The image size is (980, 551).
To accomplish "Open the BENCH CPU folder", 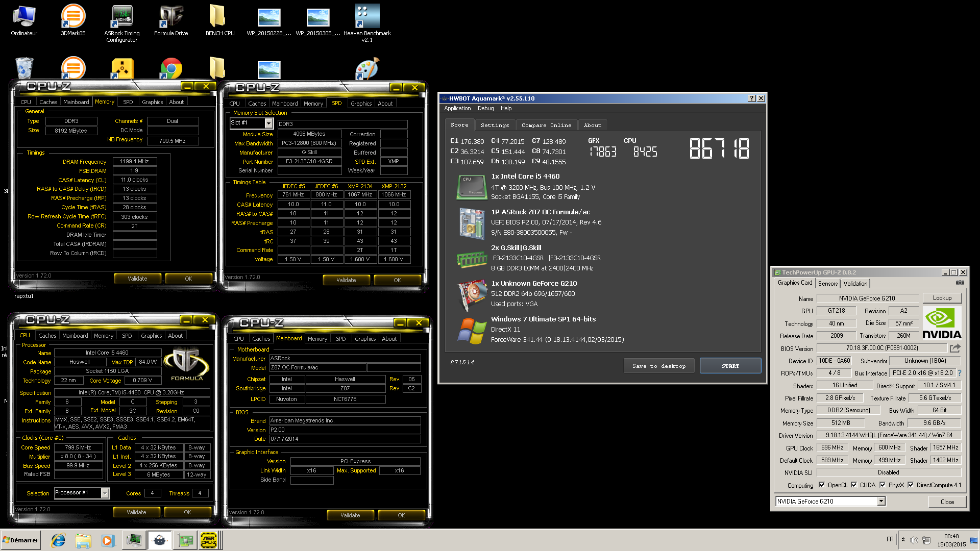I will pyautogui.click(x=220, y=20).
